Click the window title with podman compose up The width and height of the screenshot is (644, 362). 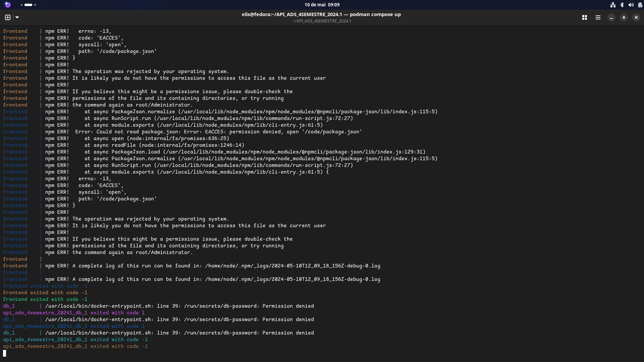pos(321,14)
